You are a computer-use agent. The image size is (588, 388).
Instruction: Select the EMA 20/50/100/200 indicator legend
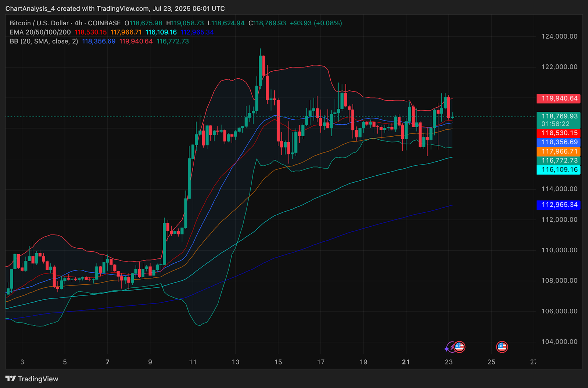tap(40, 32)
